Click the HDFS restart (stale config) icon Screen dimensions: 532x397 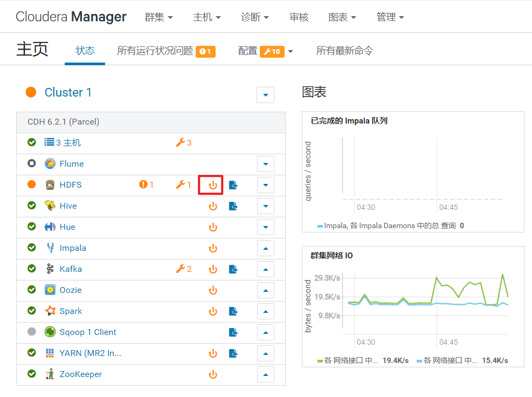213,185
